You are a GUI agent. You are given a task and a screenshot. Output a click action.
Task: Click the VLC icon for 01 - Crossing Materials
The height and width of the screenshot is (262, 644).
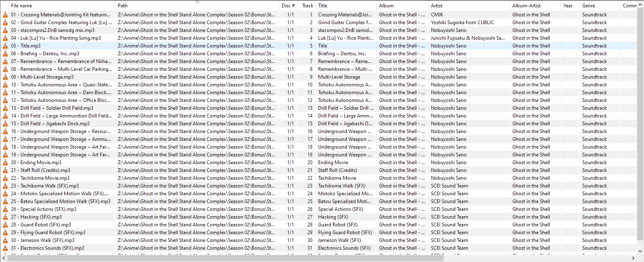(x=5, y=14)
